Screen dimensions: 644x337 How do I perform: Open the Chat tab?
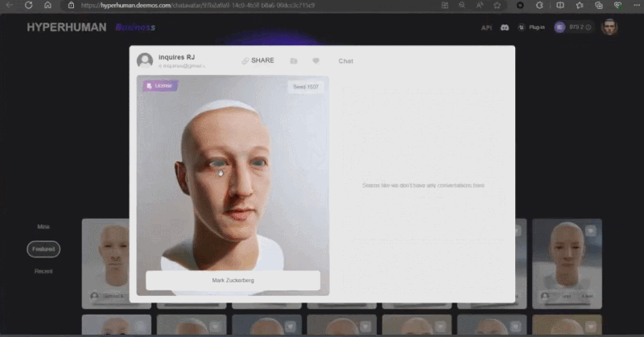pos(345,61)
